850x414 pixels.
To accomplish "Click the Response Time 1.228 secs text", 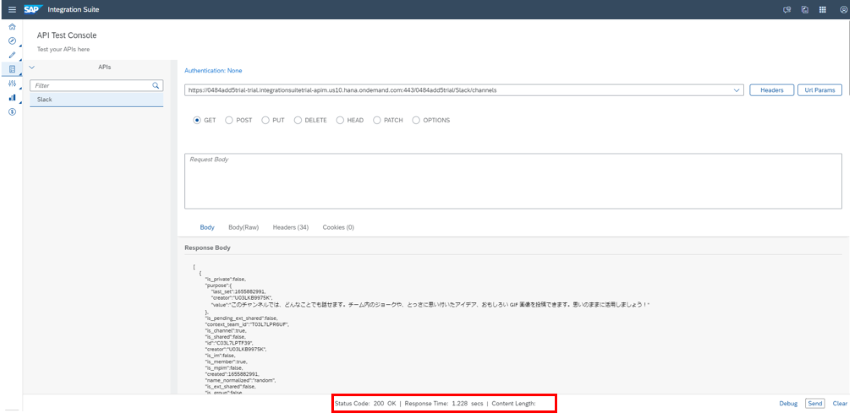I will 443,404.
